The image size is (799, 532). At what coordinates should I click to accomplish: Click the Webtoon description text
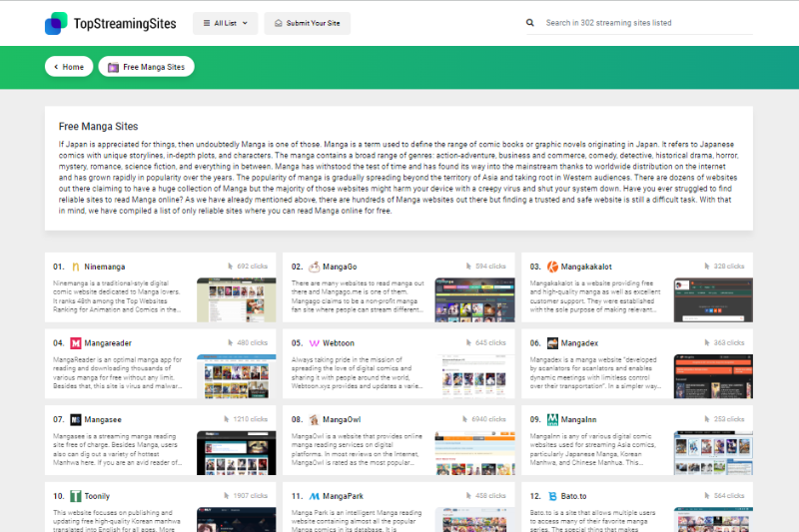coord(357,372)
